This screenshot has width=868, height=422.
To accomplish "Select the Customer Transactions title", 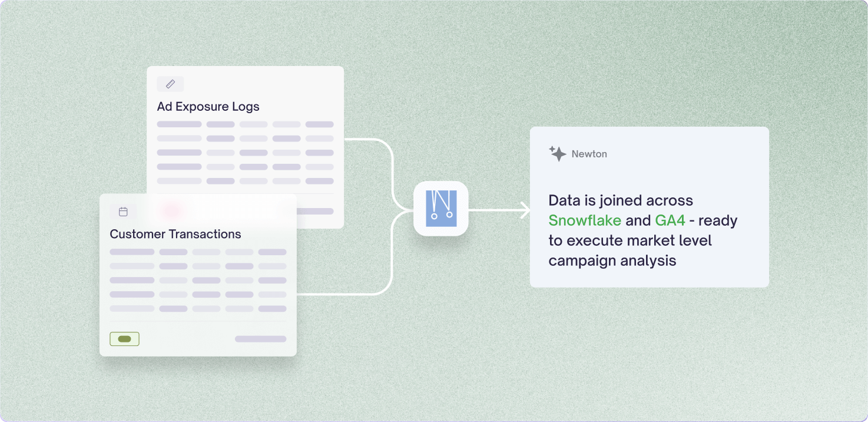I will (175, 234).
